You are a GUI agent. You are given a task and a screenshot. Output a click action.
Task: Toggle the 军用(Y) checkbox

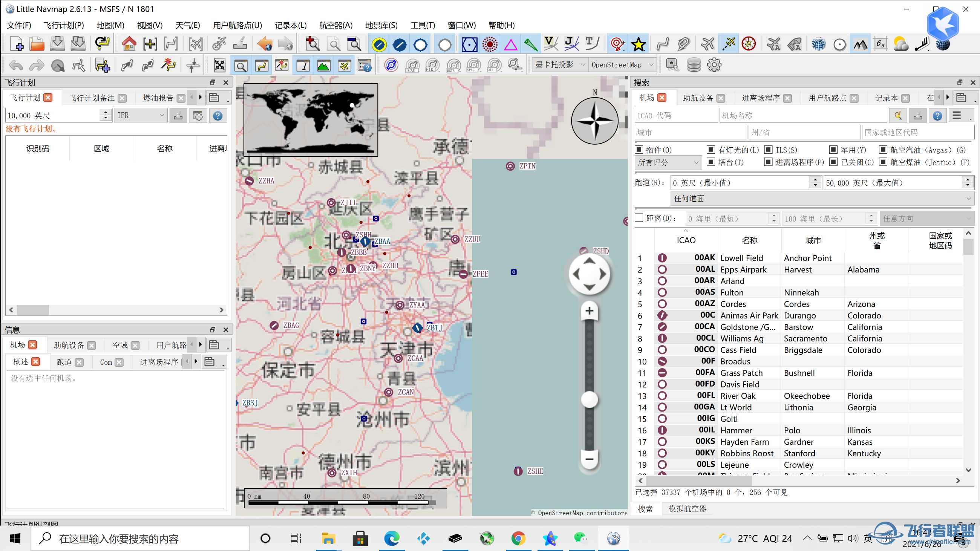pos(833,150)
